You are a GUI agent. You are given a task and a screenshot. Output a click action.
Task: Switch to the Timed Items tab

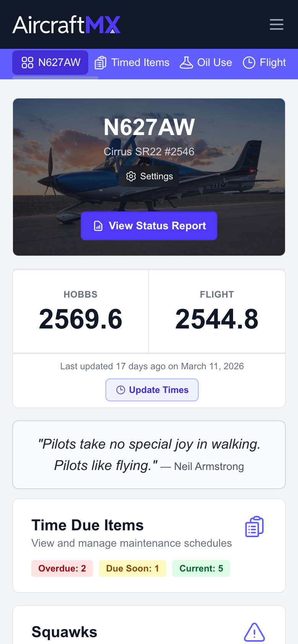[132, 63]
